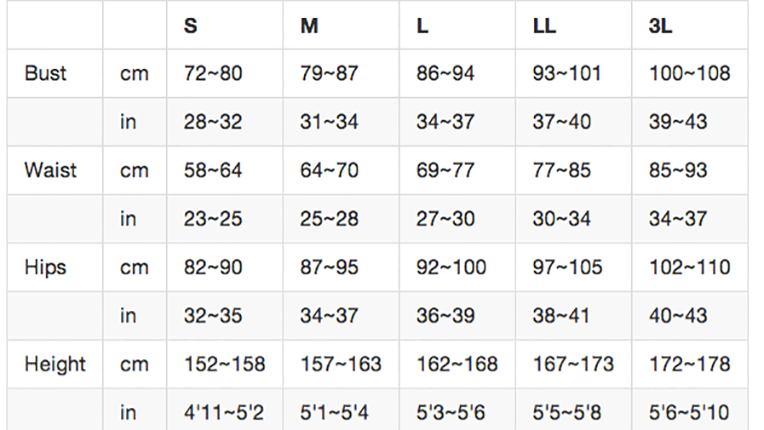Click the 100~108 bust value for 3L
Image resolution: width=764 pixels, height=430 pixels.
click(689, 74)
